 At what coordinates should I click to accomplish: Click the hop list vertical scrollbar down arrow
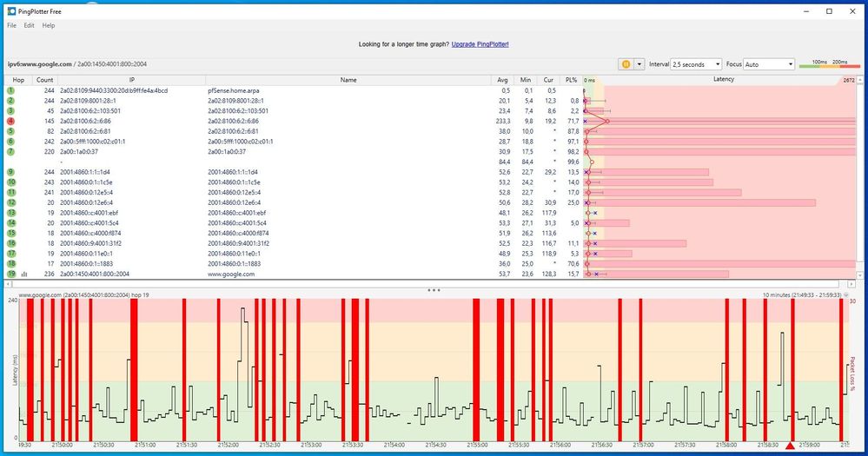(859, 275)
